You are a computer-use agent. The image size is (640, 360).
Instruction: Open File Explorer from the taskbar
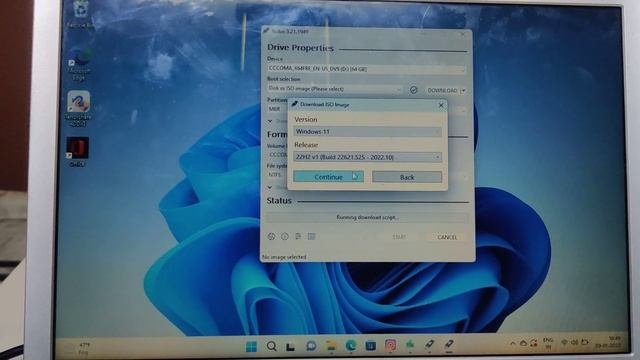331,346
